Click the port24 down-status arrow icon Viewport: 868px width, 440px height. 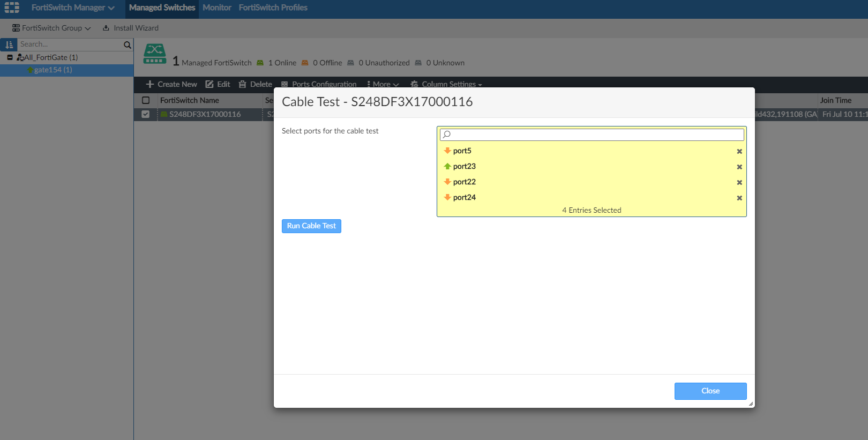pyautogui.click(x=447, y=197)
